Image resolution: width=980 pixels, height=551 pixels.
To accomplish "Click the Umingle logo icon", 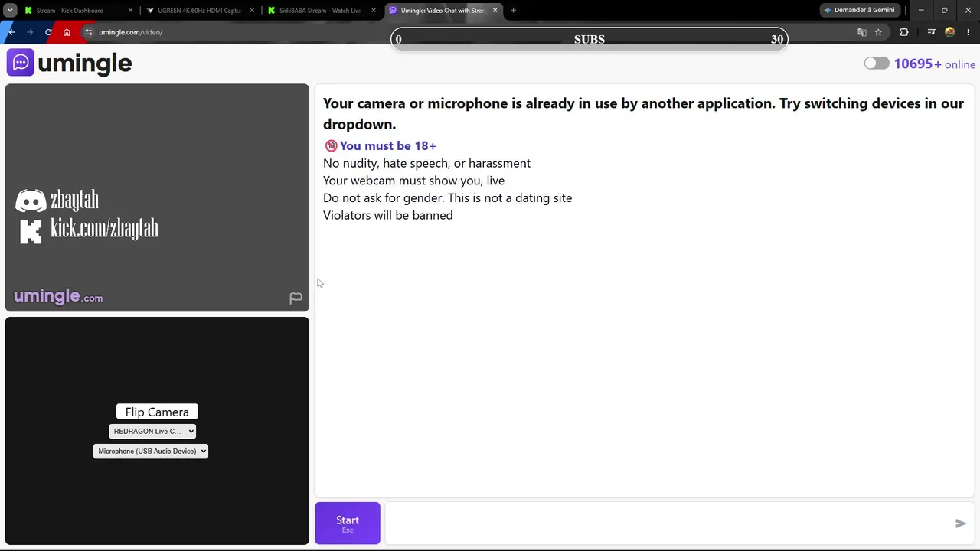I will point(20,63).
